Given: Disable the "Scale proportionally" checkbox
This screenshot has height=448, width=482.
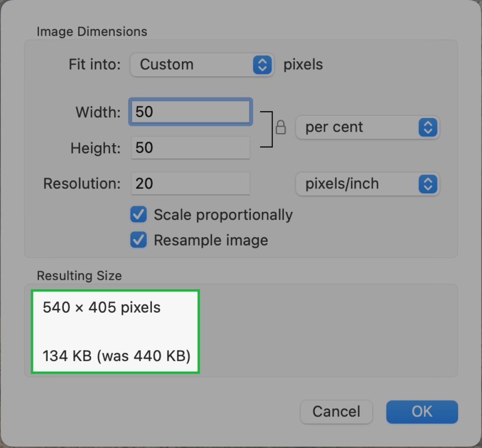Looking at the screenshot, I should (139, 215).
